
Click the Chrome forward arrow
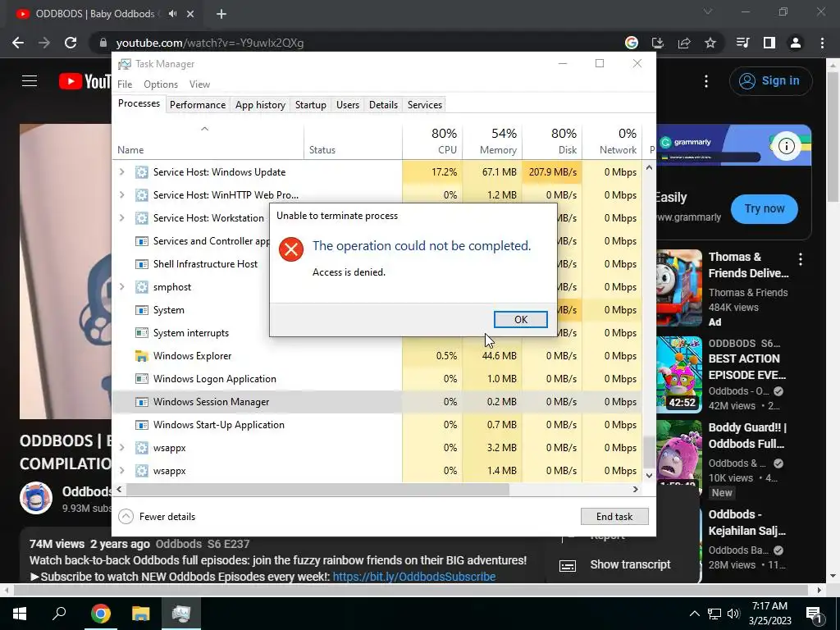44,43
